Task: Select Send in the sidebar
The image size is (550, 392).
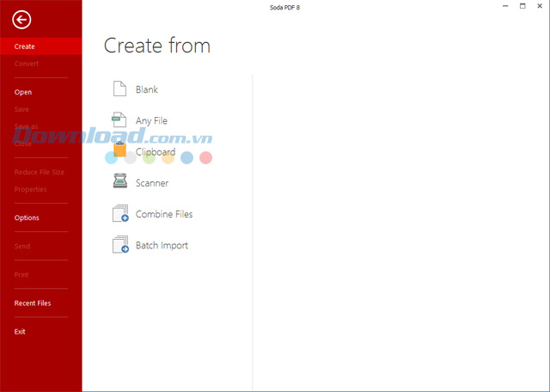Action: (x=22, y=247)
